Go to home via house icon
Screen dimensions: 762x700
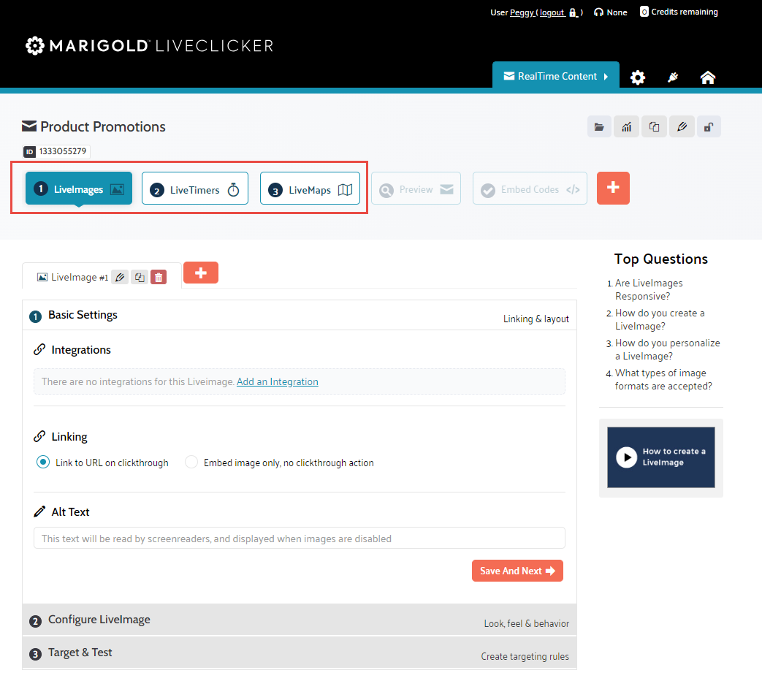707,77
